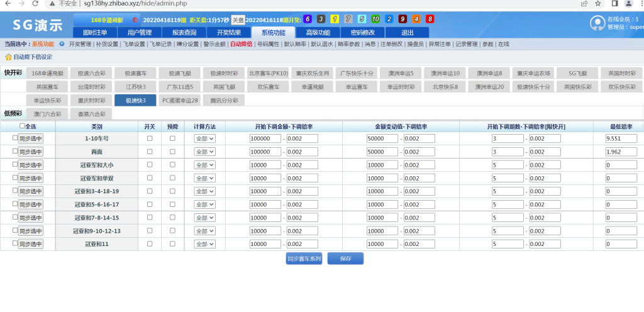
Task: Open the browser side panel icon
Action: pyautogui.click(x=614, y=3)
